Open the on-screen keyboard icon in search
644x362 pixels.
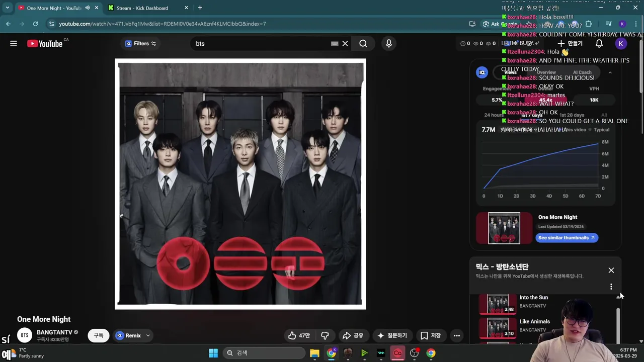click(x=335, y=44)
